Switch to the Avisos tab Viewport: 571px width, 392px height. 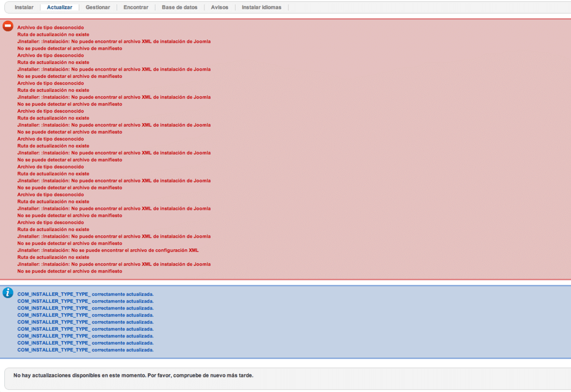pos(220,7)
